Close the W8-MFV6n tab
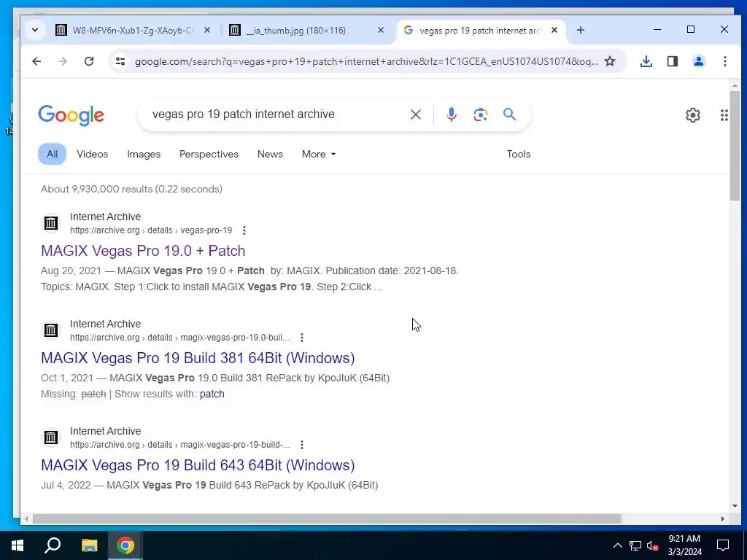The height and width of the screenshot is (560, 747). coord(206,30)
